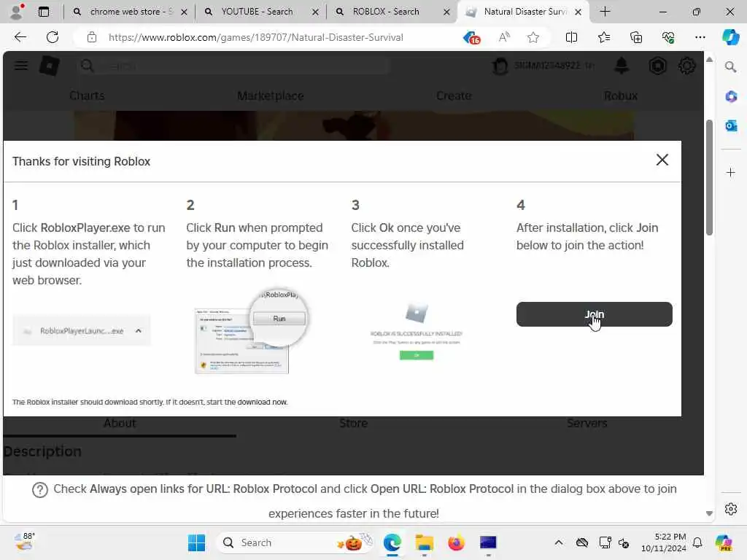Close the Thanks for visiting Roblox dialog
This screenshot has width=747, height=560.
(x=662, y=160)
